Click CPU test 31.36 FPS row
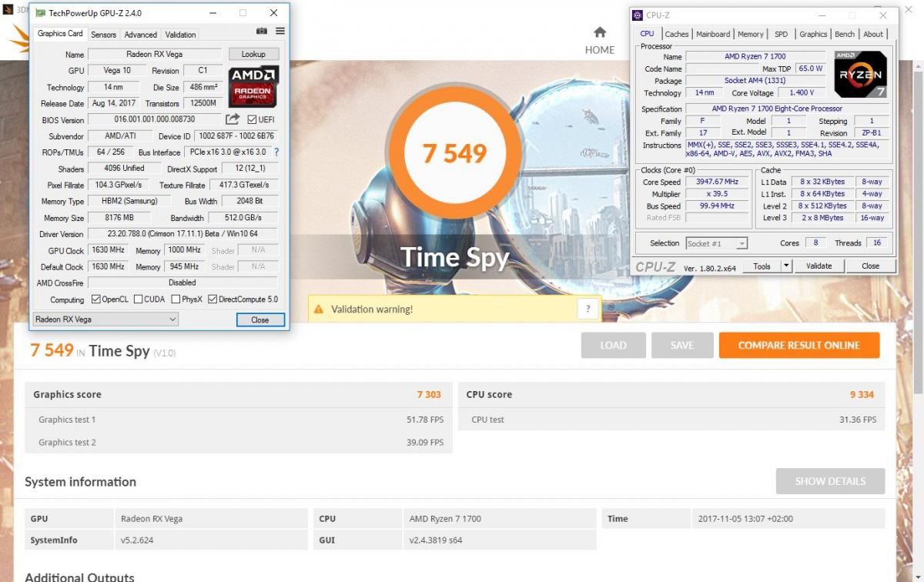Image resolution: width=924 pixels, height=582 pixels. [671, 420]
